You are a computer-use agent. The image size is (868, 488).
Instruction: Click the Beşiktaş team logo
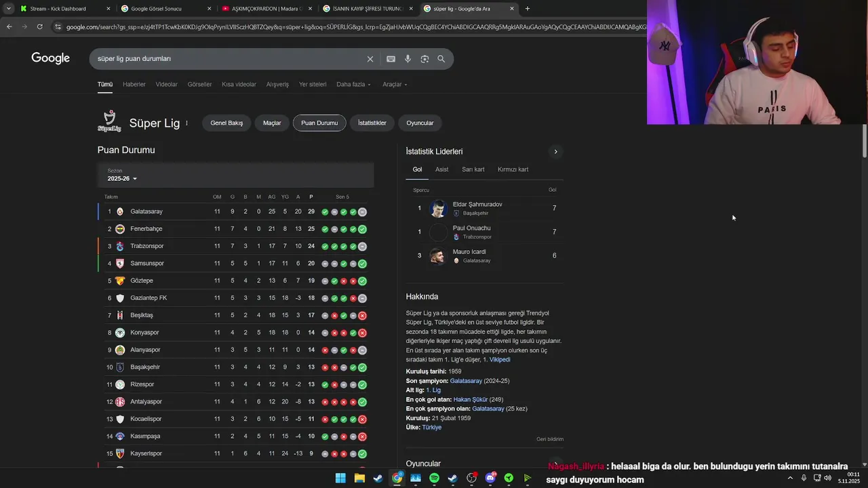pos(120,315)
